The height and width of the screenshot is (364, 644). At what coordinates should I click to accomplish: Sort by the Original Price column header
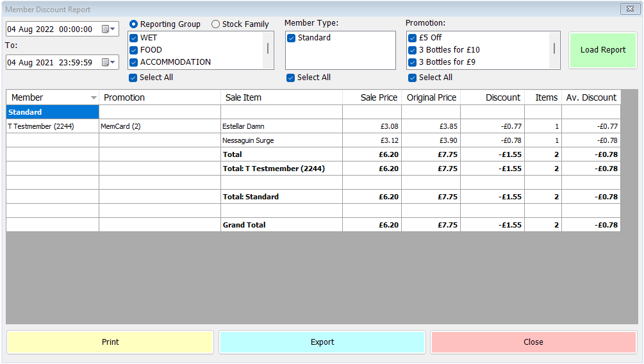coord(431,98)
